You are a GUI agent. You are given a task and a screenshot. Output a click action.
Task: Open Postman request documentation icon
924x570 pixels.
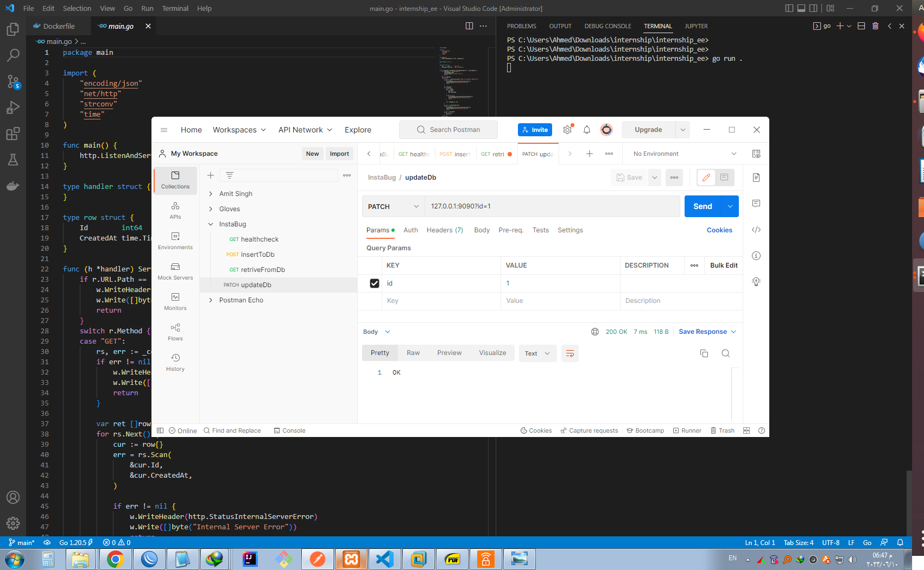pyautogui.click(x=756, y=178)
